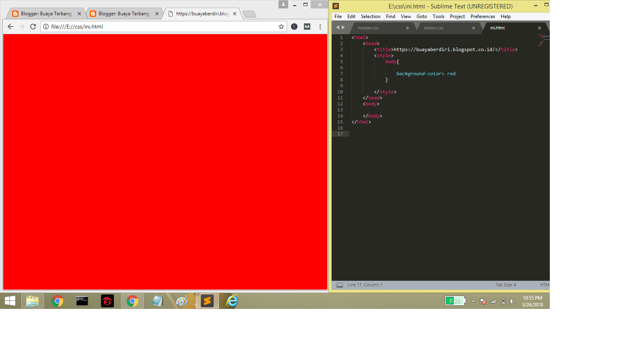Click the green battery indicator 0:29
The width and height of the screenshot is (644, 360).
(x=455, y=301)
